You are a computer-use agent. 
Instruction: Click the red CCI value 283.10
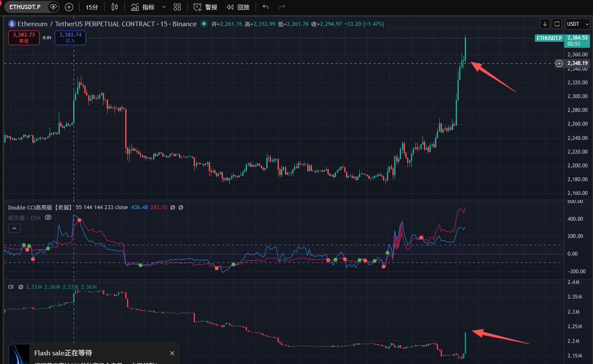[x=159, y=207]
